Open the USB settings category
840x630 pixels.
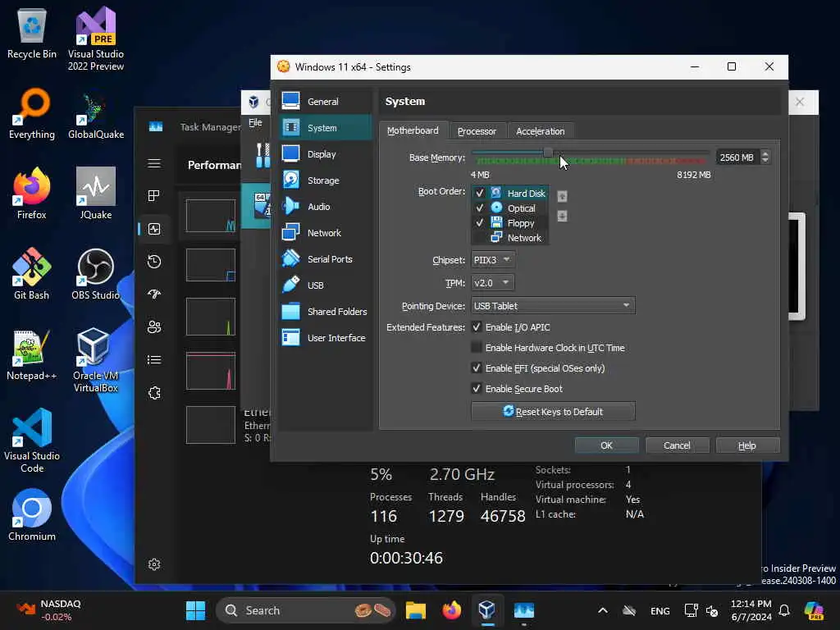click(325, 285)
